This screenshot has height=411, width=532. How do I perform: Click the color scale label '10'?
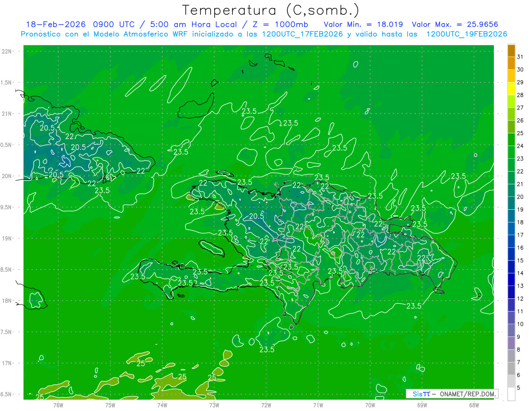coord(520,324)
